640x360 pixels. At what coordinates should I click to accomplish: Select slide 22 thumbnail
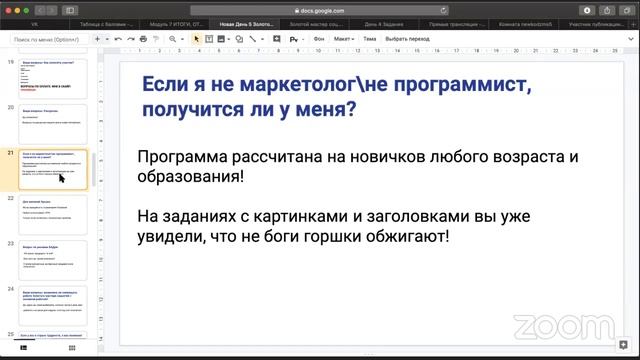(x=53, y=215)
